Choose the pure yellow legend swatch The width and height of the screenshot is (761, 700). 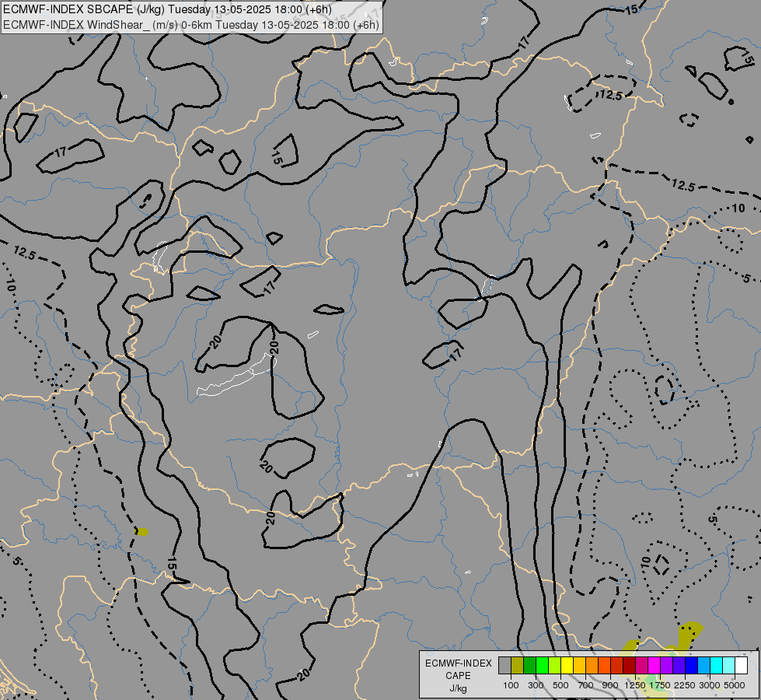[567, 666]
